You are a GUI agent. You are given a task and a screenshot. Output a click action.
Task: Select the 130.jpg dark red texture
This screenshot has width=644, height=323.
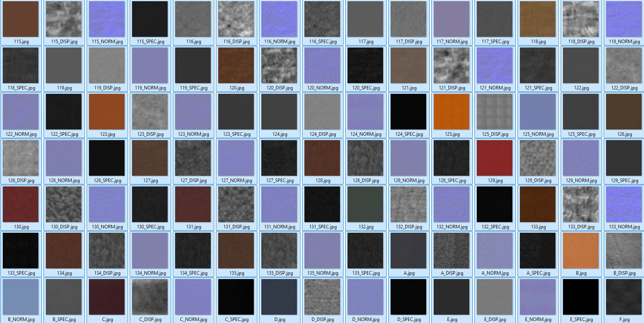pos(21,205)
